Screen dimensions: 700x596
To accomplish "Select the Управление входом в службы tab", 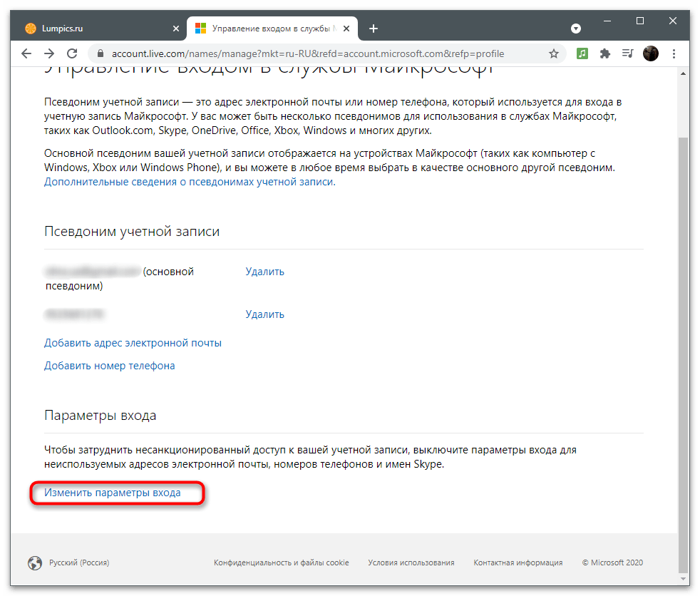I will [272, 29].
